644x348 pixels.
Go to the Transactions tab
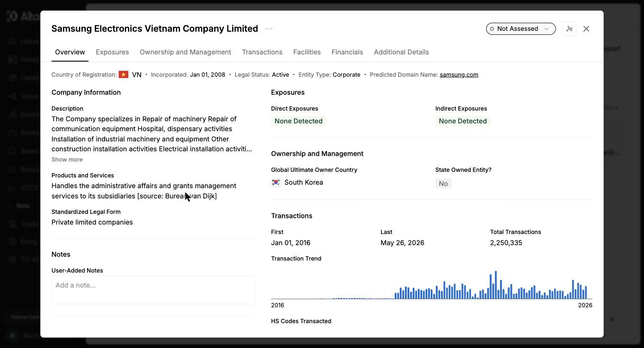click(262, 52)
